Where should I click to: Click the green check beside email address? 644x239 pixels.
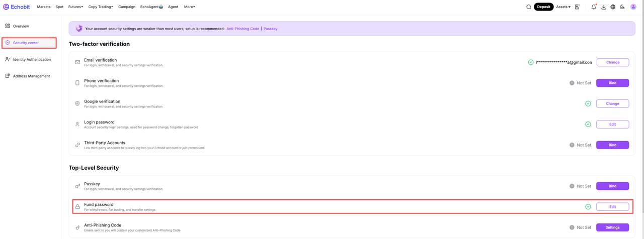[x=531, y=62]
